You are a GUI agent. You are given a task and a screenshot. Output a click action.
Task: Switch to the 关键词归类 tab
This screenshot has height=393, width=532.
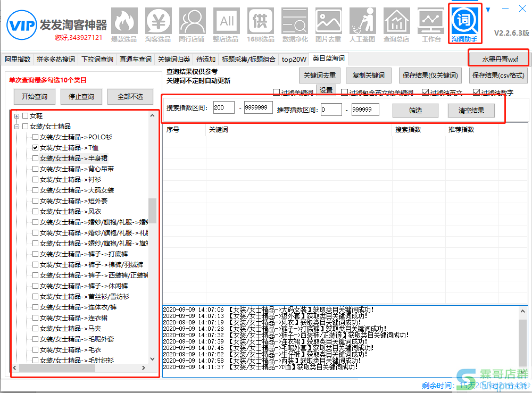[x=174, y=60]
